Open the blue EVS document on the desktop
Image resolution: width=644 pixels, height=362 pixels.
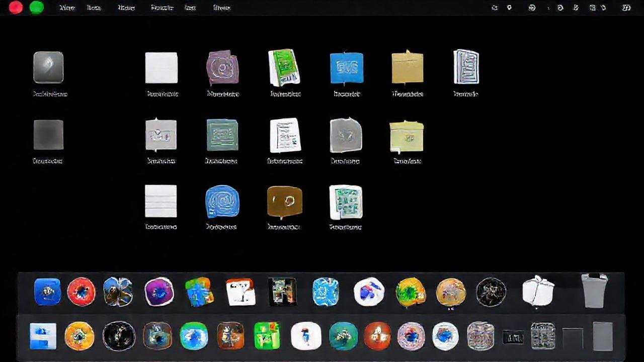pos(345,67)
